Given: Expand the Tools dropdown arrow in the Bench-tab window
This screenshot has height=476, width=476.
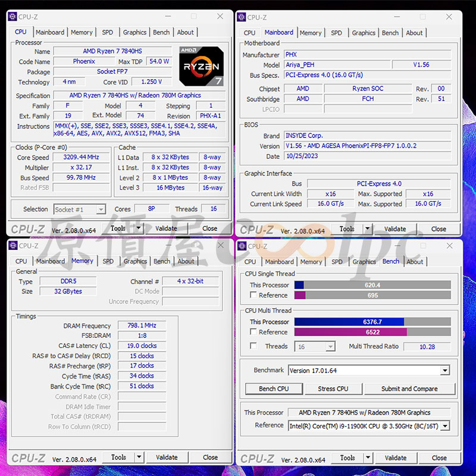Looking at the screenshot, I should pos(368,458).
